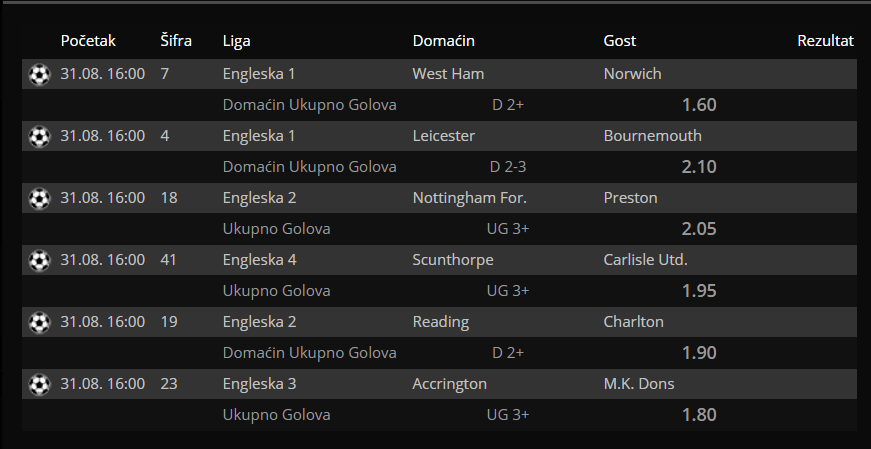Click the soccer ball icon beside Leicester row
This screenshot has width=871, height=449.
39,136
